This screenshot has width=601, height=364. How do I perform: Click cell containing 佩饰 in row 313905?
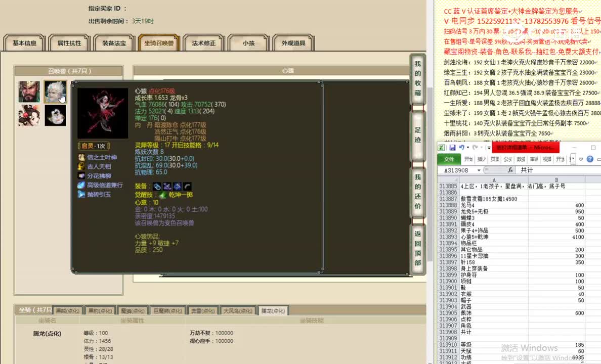tap(494, 312)
